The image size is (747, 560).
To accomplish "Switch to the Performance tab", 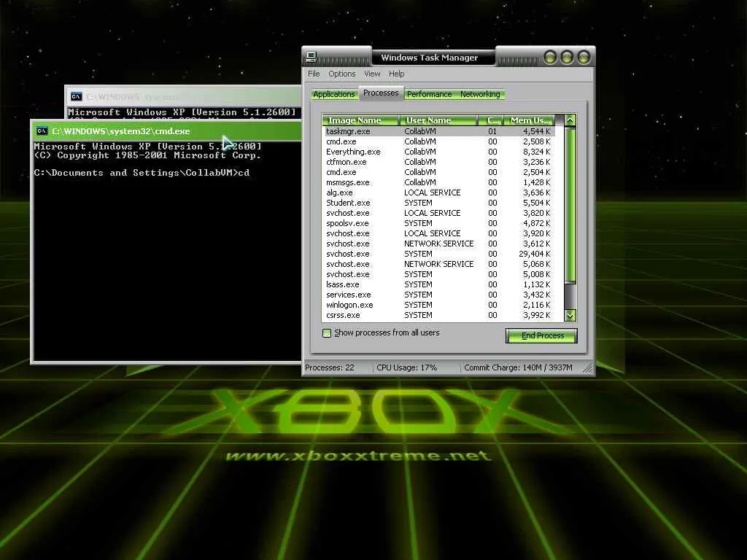I will click(429, 94).
